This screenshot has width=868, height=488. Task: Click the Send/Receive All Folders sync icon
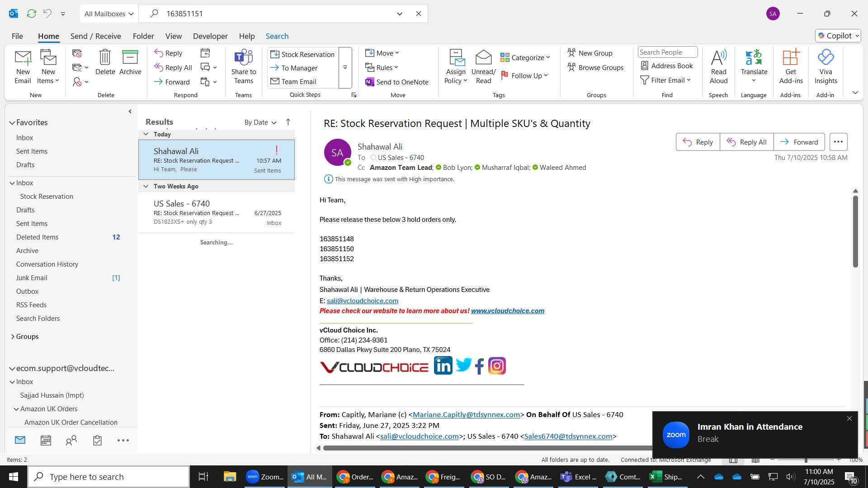pos(31,14)
